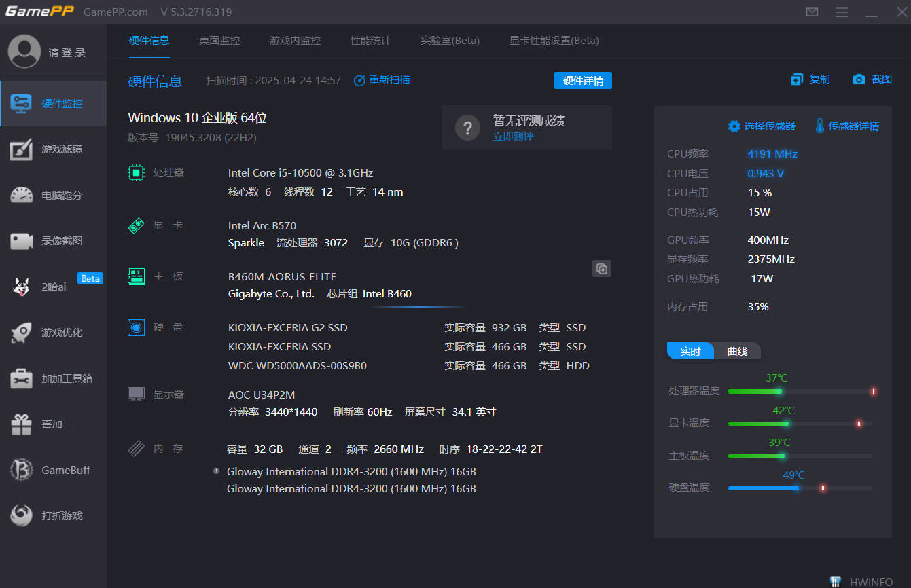Click the 显示器 monitor icon
This screenshot has width=911, height=588.
pos(137,394)
